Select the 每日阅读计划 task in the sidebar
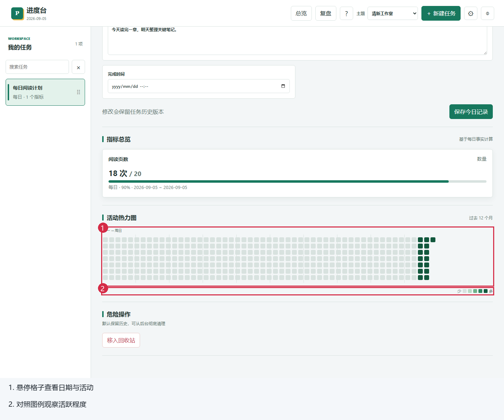This screenshot has width=504, height=420. point(45,92)
